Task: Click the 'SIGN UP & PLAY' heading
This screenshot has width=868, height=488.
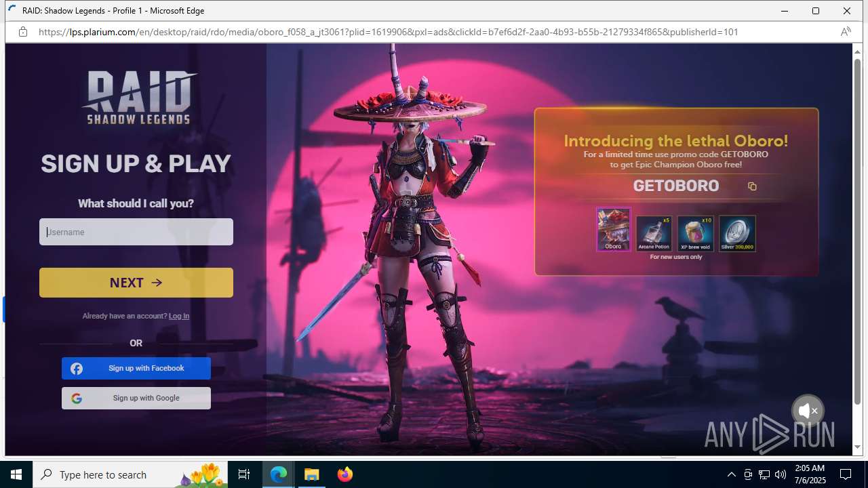Action: 136,163
